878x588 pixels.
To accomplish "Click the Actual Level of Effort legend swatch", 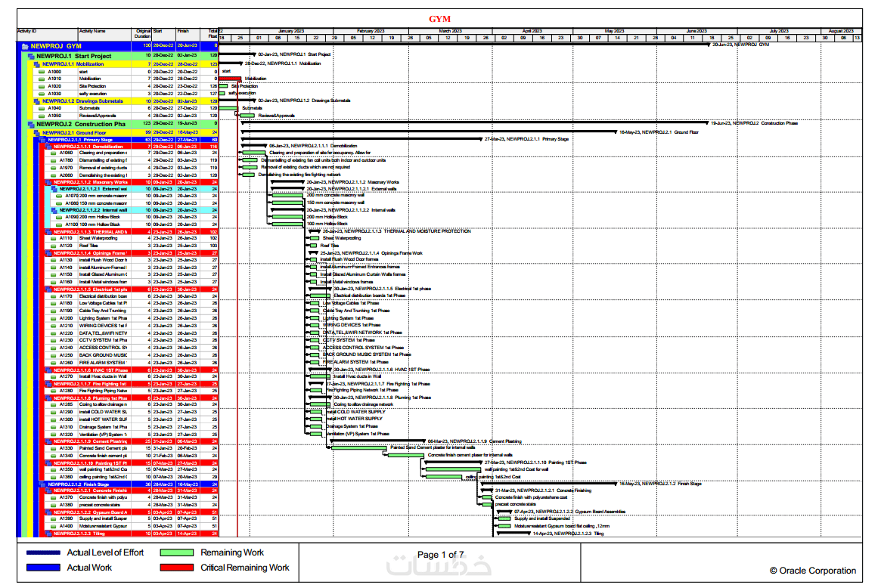I will 43,552.
